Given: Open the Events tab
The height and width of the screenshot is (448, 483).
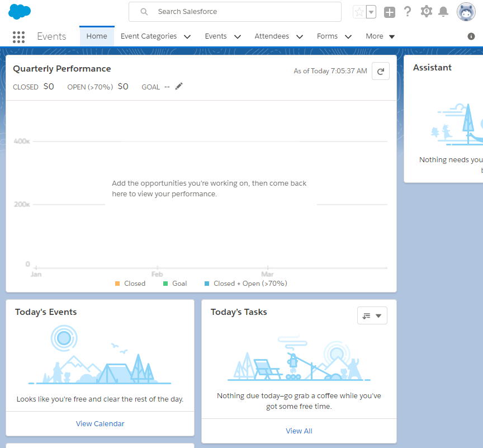Looking at the screenshot, I should (x=216, y=36).
